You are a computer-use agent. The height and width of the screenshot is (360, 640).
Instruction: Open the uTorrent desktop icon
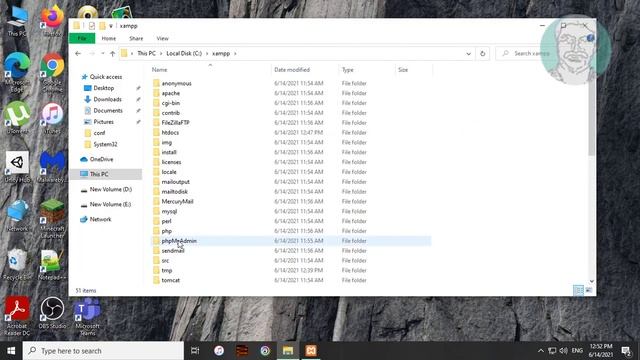(17, 118)
